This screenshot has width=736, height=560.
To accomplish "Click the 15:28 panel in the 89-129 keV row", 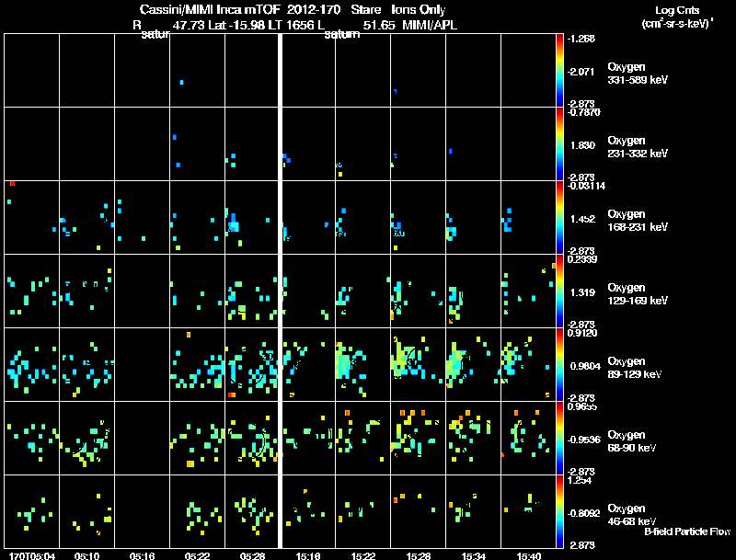I will (418, 364).
